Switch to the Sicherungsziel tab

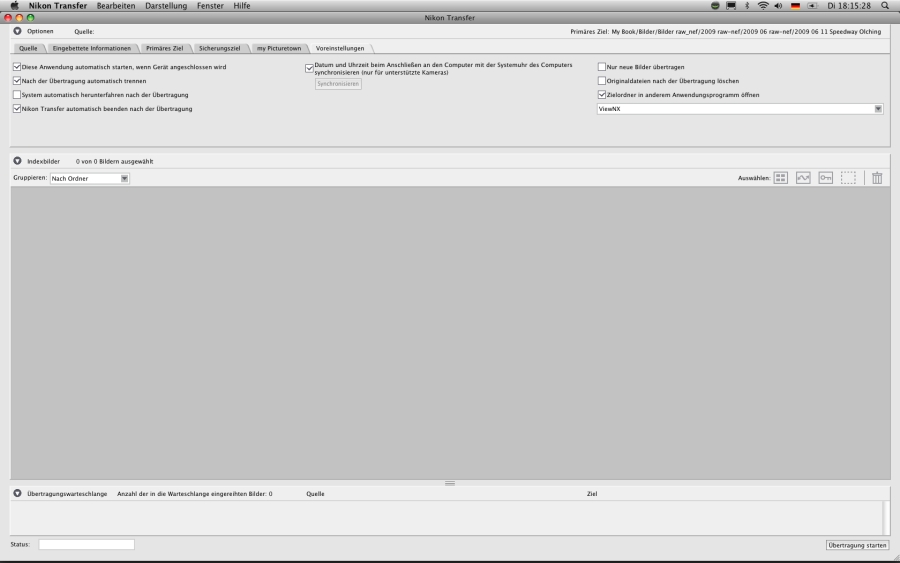coord(220,48)
